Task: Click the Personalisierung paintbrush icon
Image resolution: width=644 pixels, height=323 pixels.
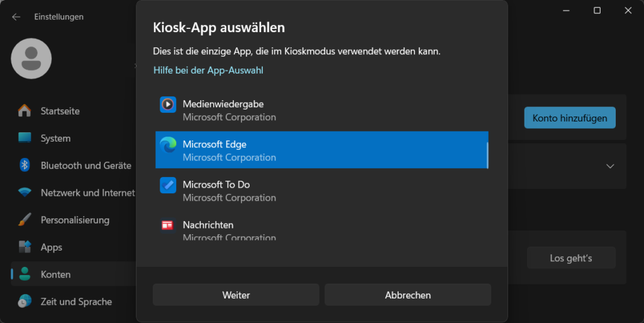Action: click(x=25, y=220)
